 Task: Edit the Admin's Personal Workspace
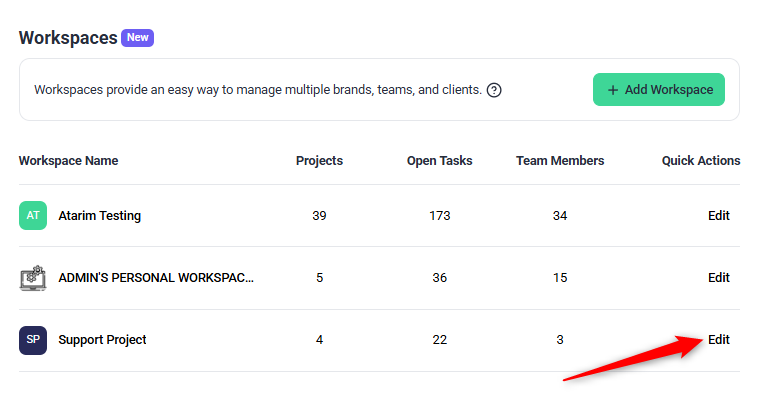(x=718, y=278)
